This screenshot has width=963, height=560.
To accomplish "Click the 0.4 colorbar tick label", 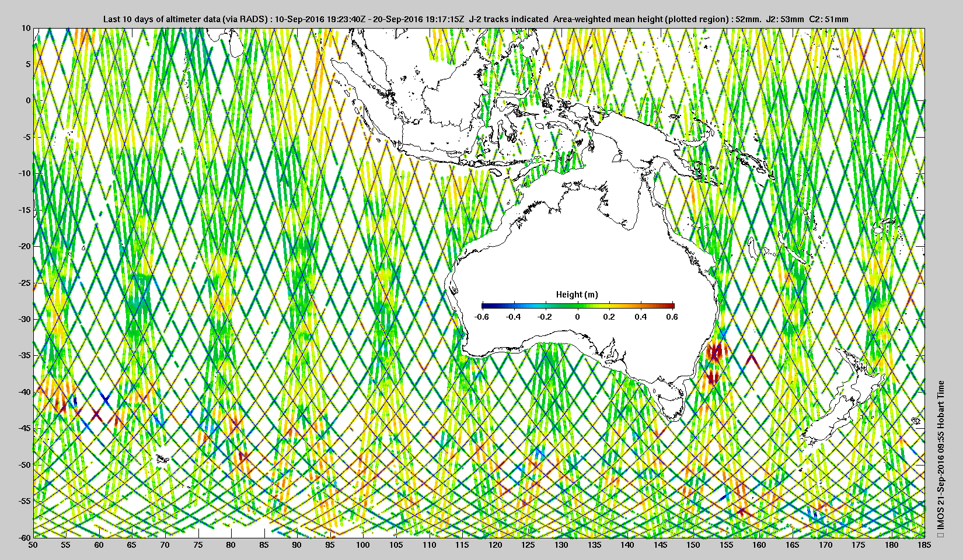I will [641, 317].
